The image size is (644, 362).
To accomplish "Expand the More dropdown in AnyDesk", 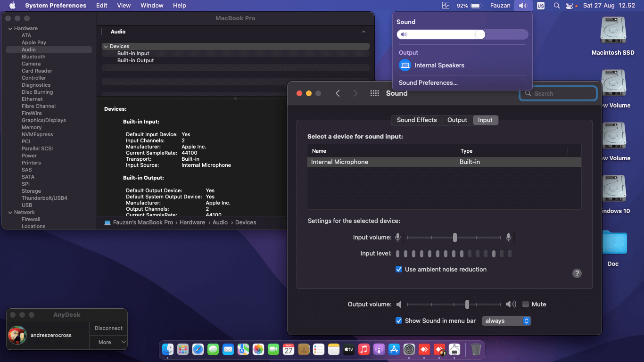I will click(108, 342).
